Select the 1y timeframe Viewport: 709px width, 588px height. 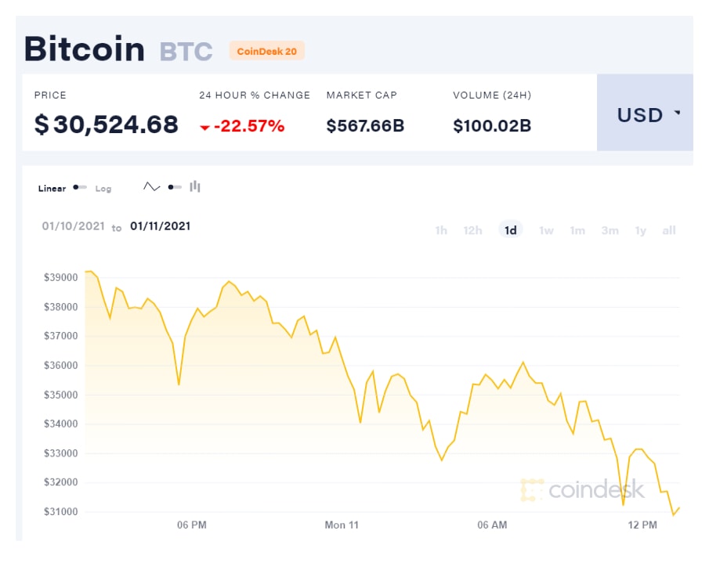click(x=639, y=230)
